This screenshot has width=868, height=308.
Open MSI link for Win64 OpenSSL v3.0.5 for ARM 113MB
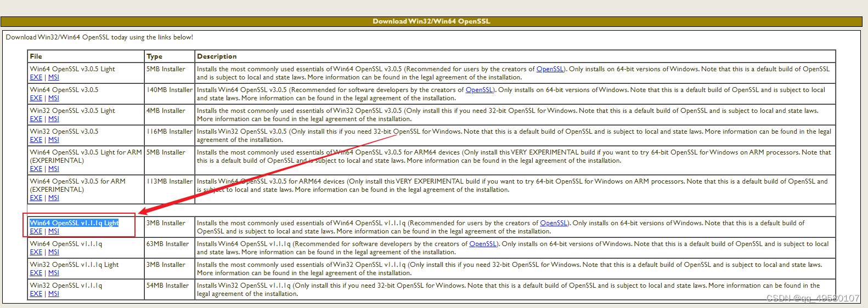click(x=53, y=198)
